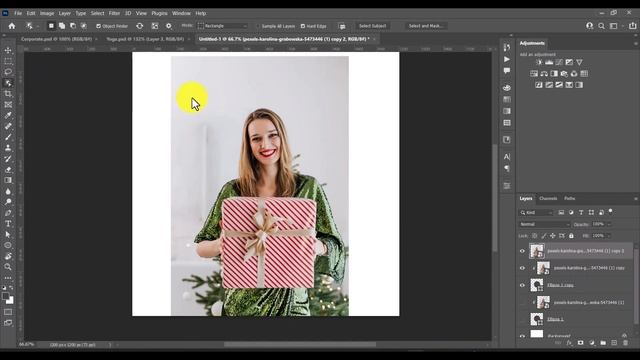Open Object Finder settings gear
Screen dimensions: 640x360
tap(169, 26)
